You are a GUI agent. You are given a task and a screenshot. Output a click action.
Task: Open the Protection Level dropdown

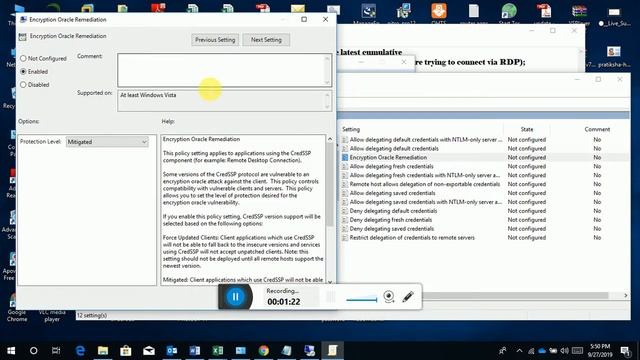[x=107, y=142]
